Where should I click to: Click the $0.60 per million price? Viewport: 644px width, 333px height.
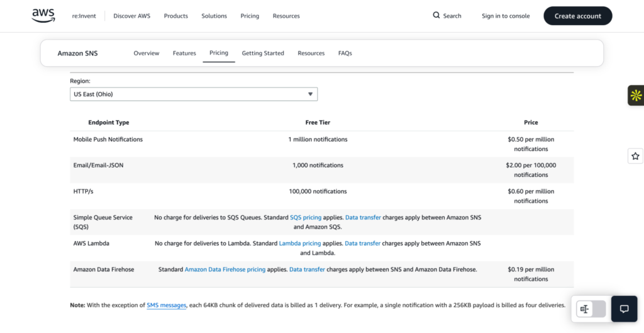tap(531, 196)
